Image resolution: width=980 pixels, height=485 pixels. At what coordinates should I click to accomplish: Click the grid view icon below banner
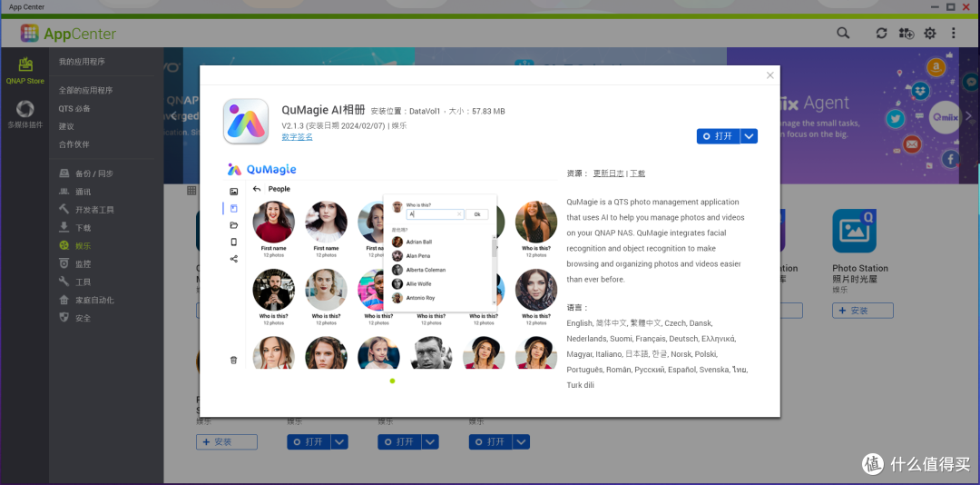tap(191, 190)
